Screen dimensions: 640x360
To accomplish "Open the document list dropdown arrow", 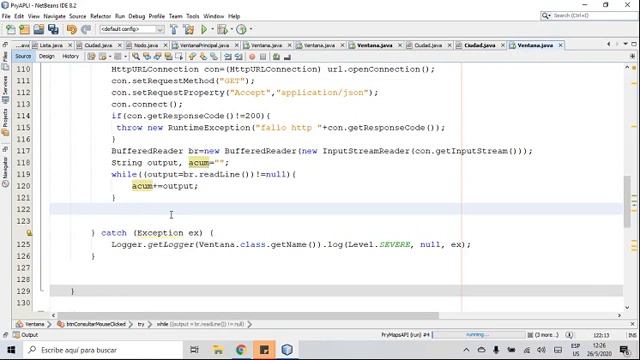I will tap(625, 44).
